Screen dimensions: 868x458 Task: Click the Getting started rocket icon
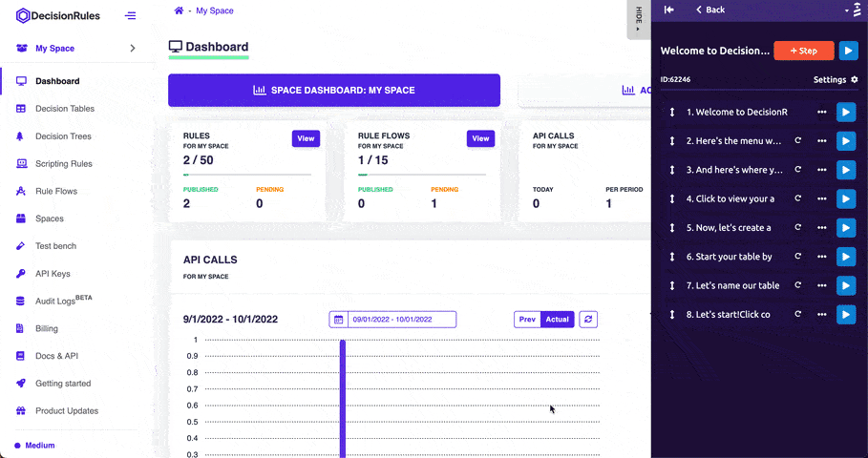tap(20, 383)
